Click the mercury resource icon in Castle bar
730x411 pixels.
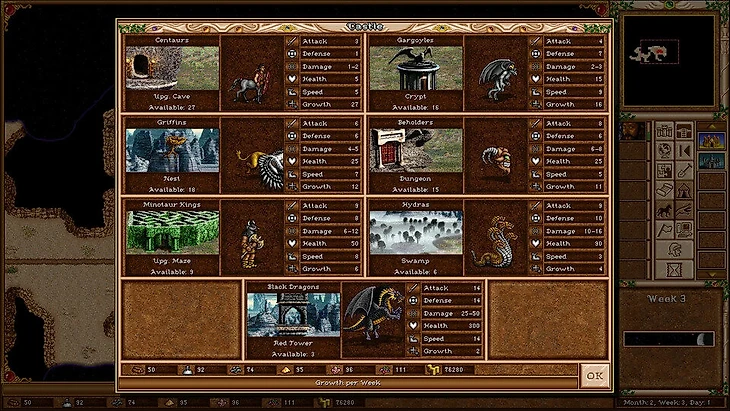[187, 370]
